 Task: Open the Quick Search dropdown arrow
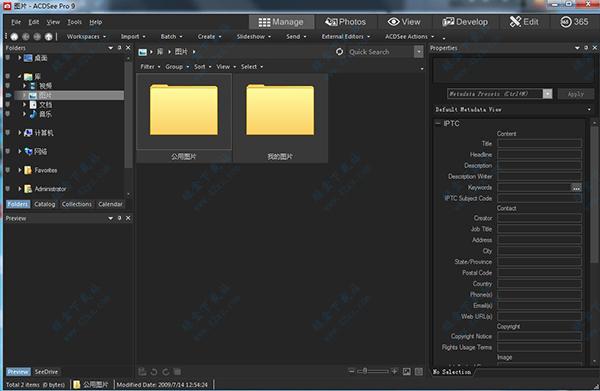(419, 52)
